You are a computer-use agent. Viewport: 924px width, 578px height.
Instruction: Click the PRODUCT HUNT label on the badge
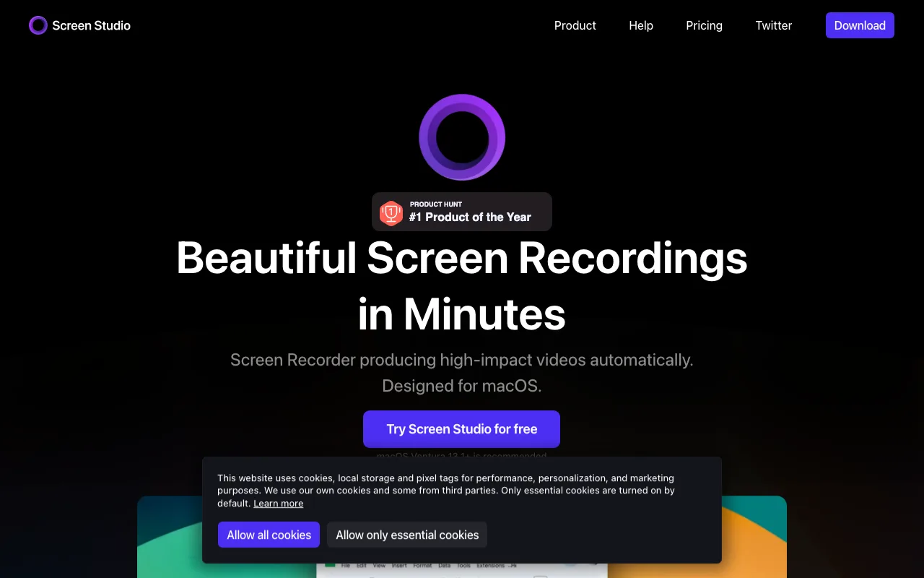436,204
